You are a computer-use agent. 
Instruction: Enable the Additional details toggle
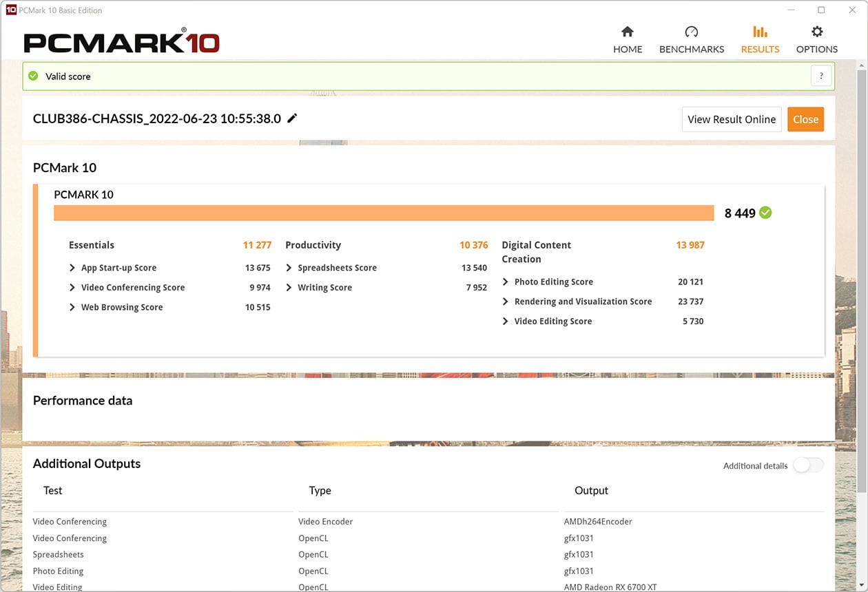point(808,465)
